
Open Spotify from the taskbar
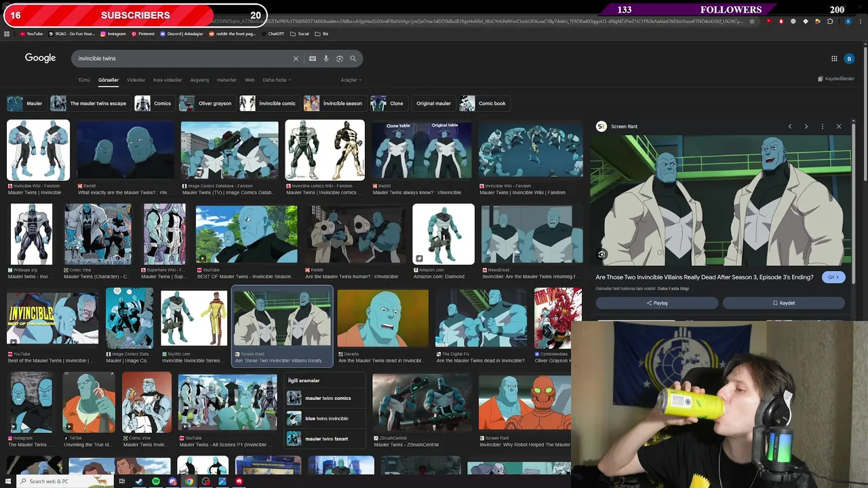point(156,481)
